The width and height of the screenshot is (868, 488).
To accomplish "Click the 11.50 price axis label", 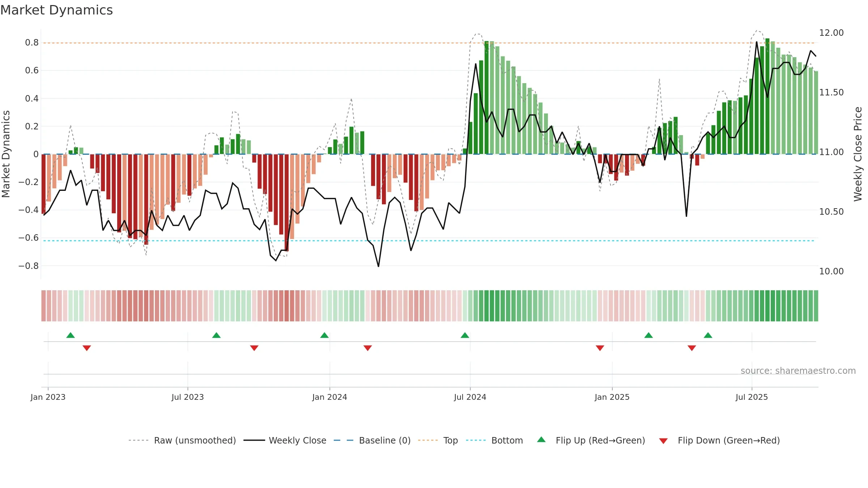I will click(x=831, y=93).
